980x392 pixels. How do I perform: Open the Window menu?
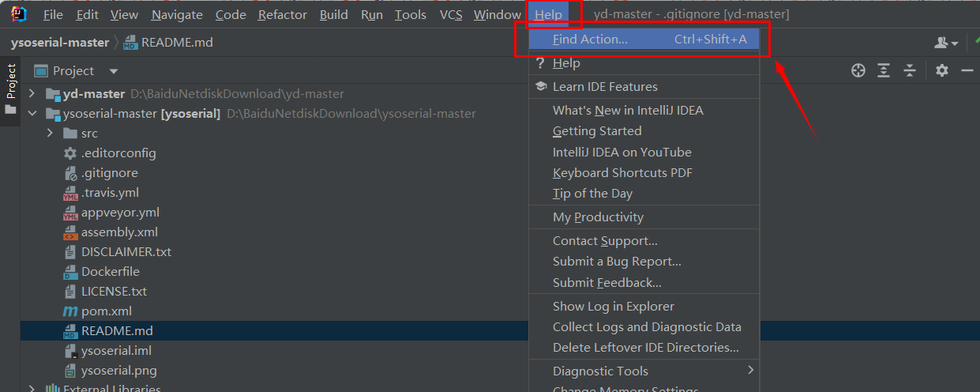[498, 14]
